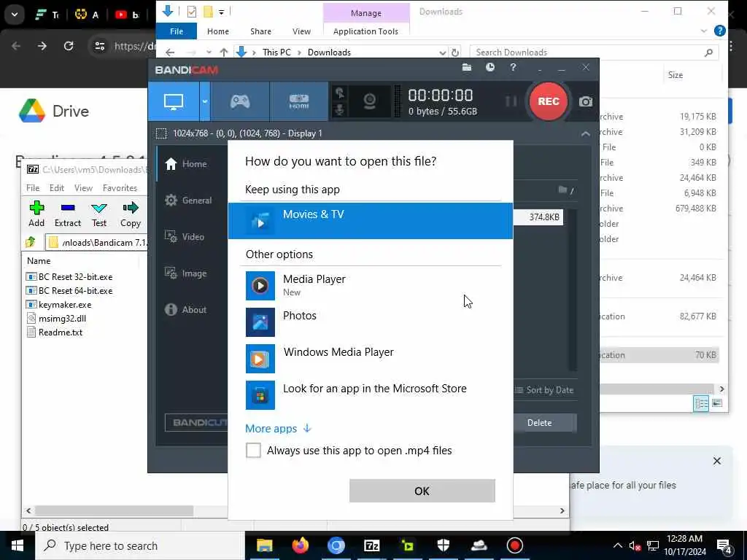Viewport: 747px width, 560px height.
Task: Open Bandicam help question mark icon
Action: pos(513,68)
